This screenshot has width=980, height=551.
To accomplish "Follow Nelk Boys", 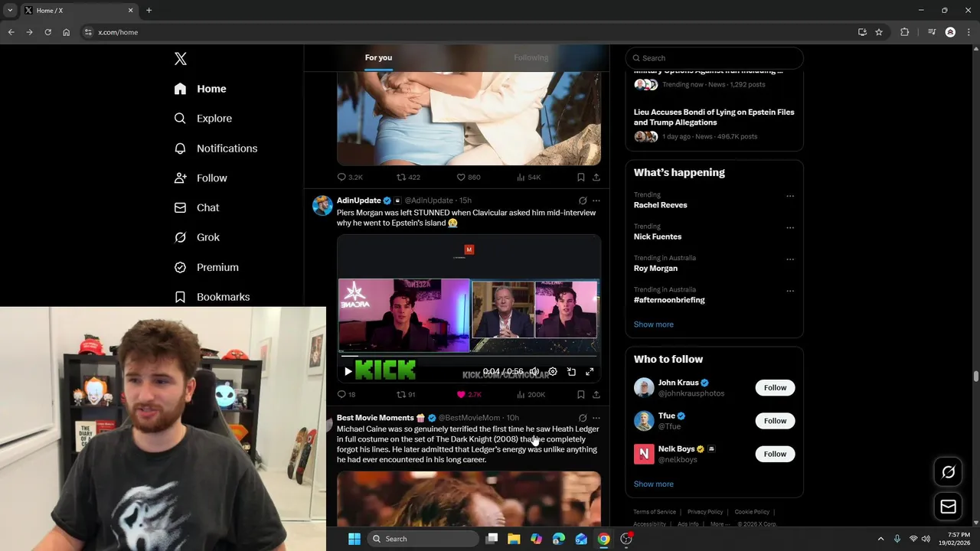I will 775,454.
